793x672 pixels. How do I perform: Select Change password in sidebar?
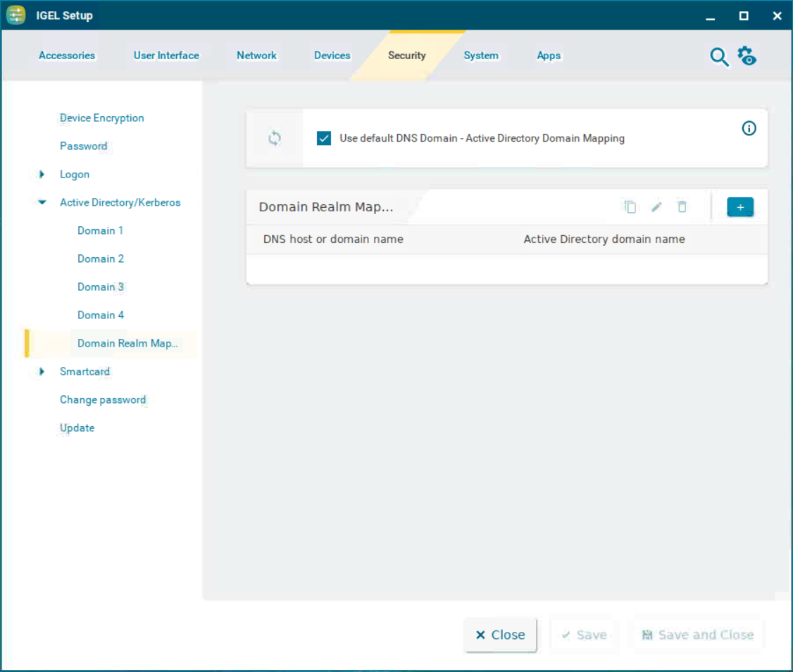pyautogui.click(x=103, y=400)
